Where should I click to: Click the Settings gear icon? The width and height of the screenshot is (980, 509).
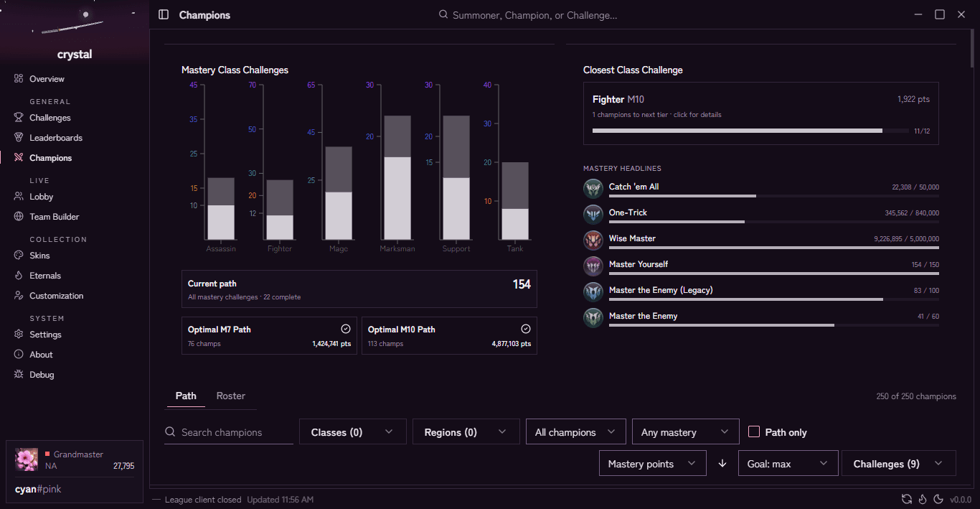click(19, 335)
